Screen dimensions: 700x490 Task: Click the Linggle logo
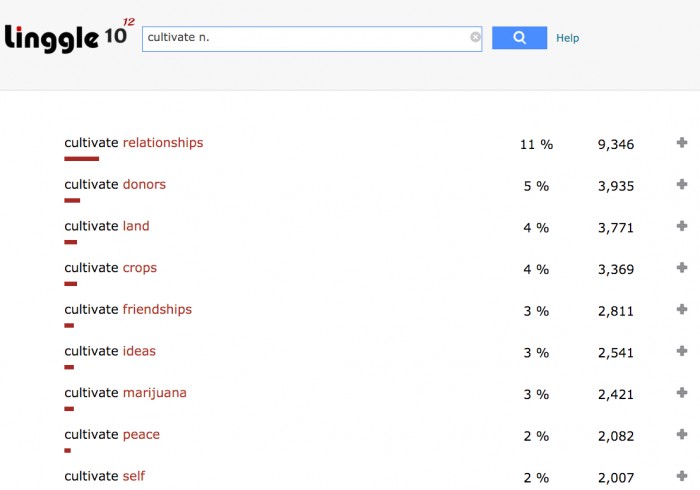point(68,37)
